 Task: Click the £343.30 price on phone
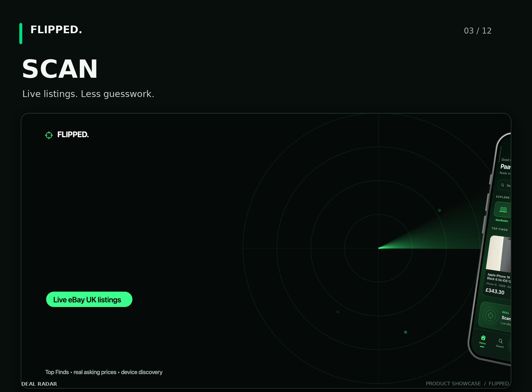(495, 291)
